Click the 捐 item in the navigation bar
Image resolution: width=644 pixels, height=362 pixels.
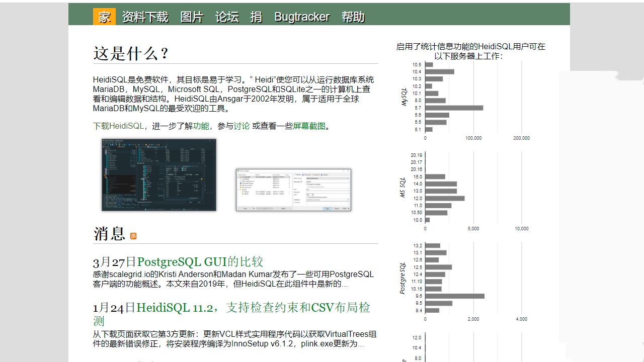coord(256,17)
